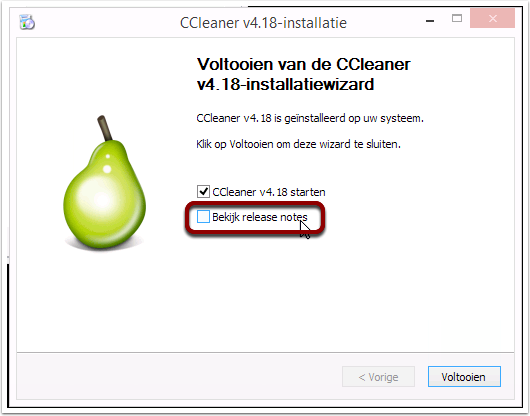Click the 'Bekijk release notes' label text

click(x=260, y=217)
